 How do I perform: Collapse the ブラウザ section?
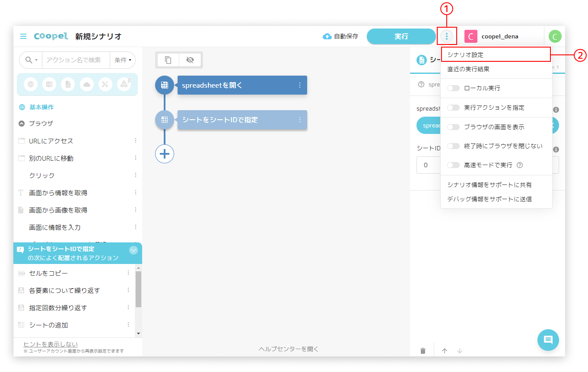point(22,124)
